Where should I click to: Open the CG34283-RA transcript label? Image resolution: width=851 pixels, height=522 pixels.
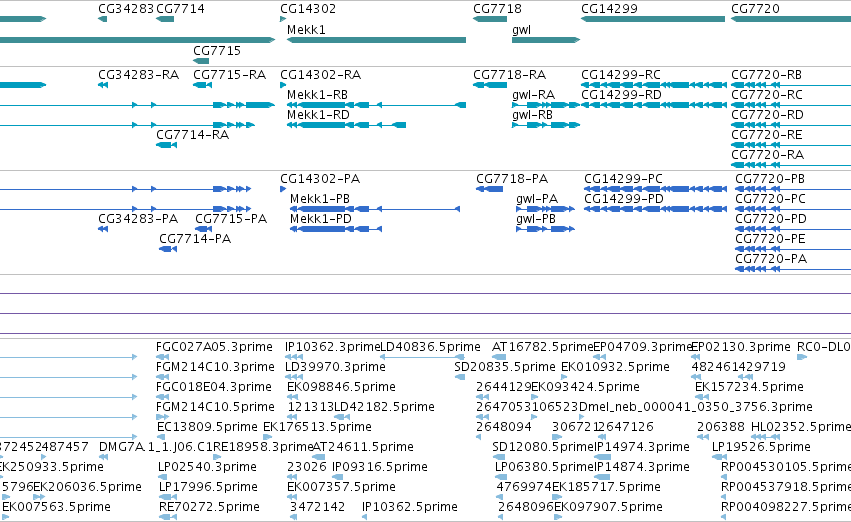pos(138,75)
